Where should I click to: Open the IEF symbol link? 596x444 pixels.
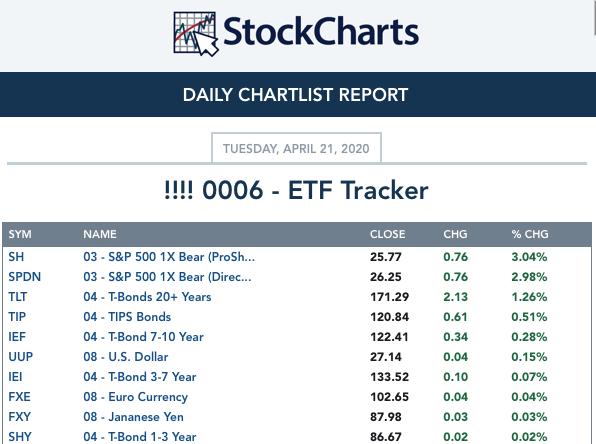[x=17, y=337]
